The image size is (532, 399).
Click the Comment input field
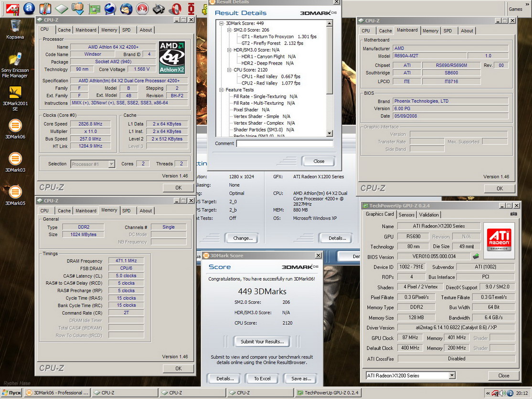tap(285, 143)
